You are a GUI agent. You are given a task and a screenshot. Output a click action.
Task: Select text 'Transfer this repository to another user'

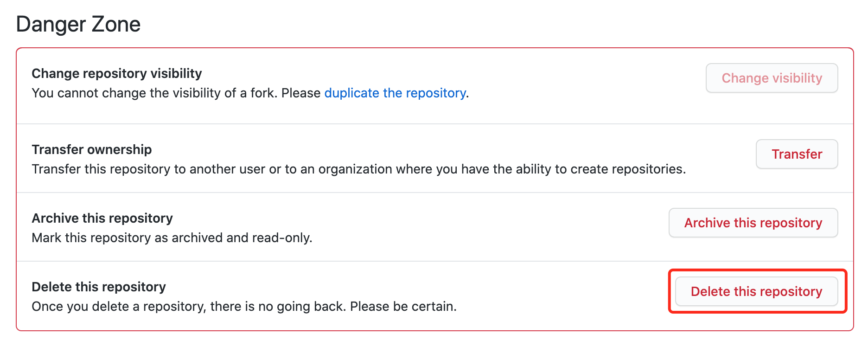pyautogui.click(x=148, y=169)
